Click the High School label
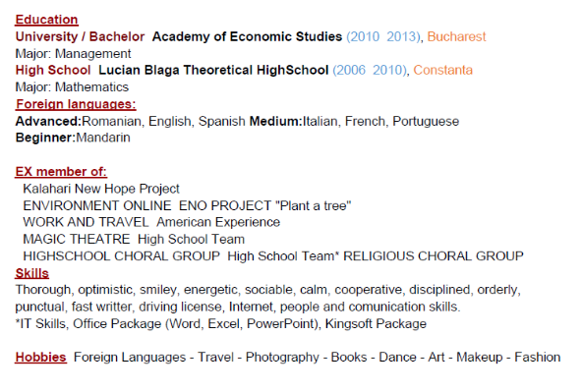The image size is (582, 392). (53, 70)
